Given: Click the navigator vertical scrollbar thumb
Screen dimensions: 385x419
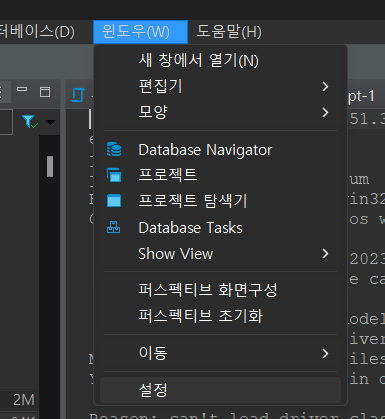Looking at the screenshot, I should pyautogui.click(x=50, y=166).
